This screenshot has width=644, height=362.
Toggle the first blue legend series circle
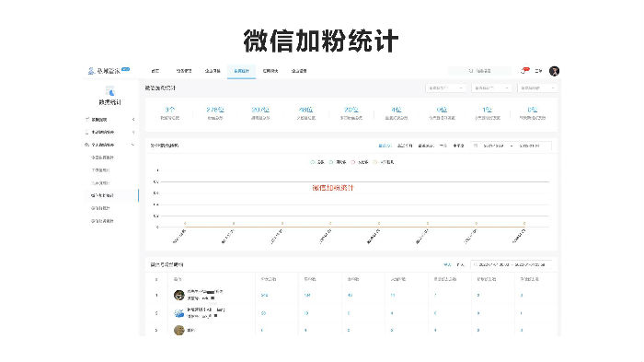(x=313, y=162)
